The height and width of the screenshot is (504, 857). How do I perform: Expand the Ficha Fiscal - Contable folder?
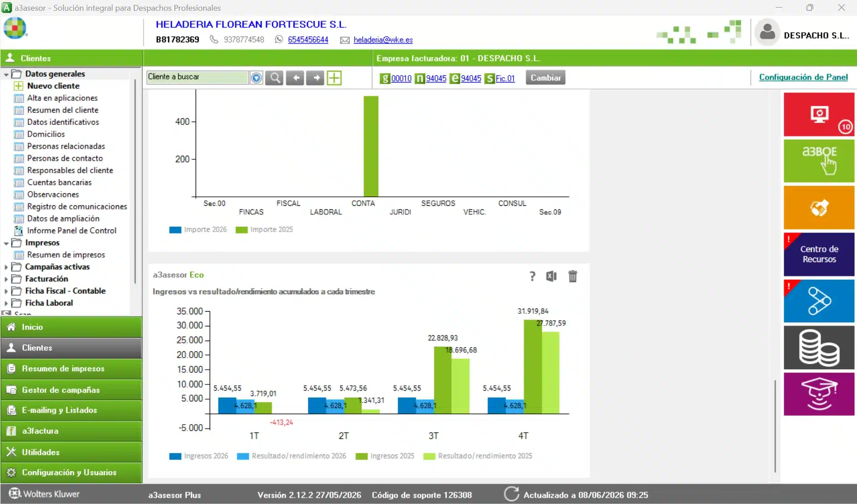pos(6,291)
